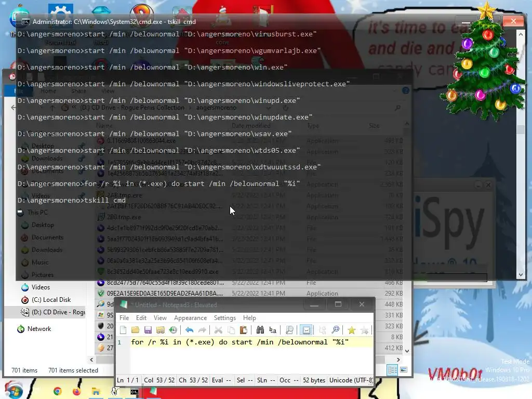Click the New file icon in Notepad3
Image resolution: width=532 pixels, height=399 pixels.
[x=123, y=330]
